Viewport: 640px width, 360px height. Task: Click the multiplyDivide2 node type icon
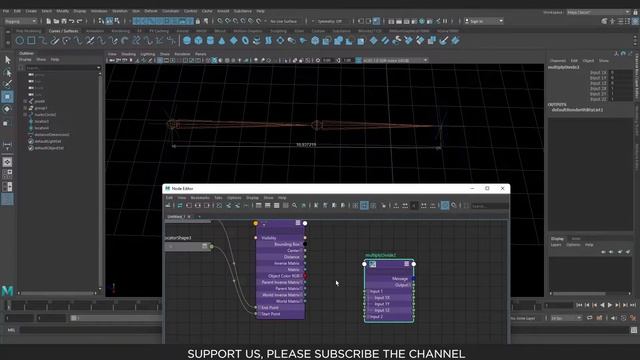pos(373,264)
